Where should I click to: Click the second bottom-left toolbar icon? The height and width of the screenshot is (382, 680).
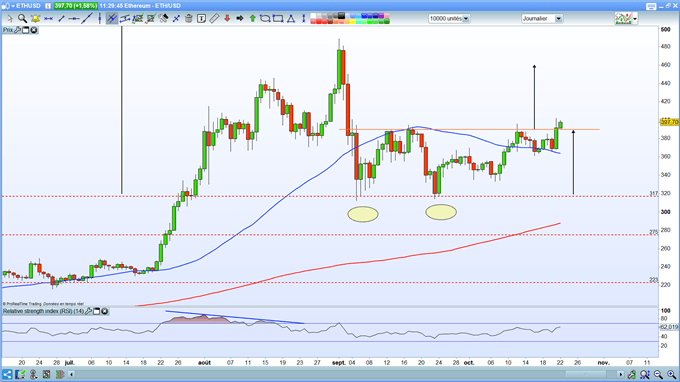20,374
